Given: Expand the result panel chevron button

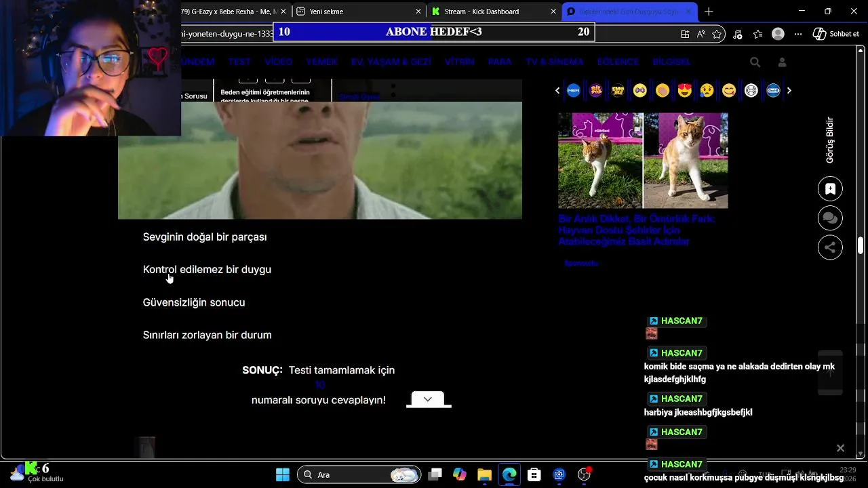Looking at the screenshot, I should [428, 399].
